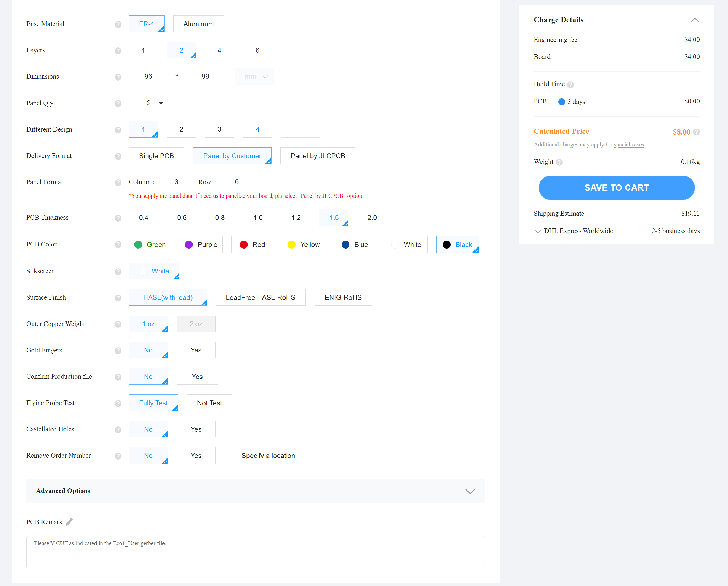728x586 pixels.
Task: Click help icon next to Base Material
Action: (x=118, y=24)
